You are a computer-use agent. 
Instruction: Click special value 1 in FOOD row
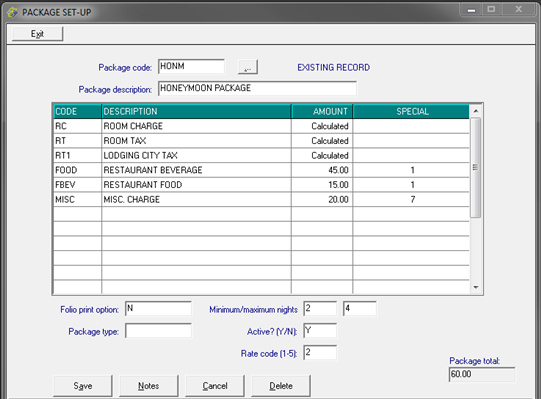click(x=411, y=170)
